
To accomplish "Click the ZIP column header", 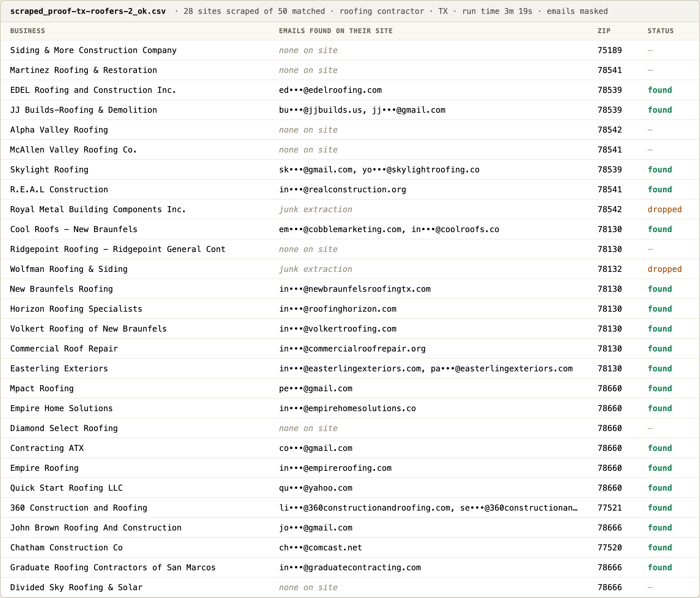I will 604,31.
